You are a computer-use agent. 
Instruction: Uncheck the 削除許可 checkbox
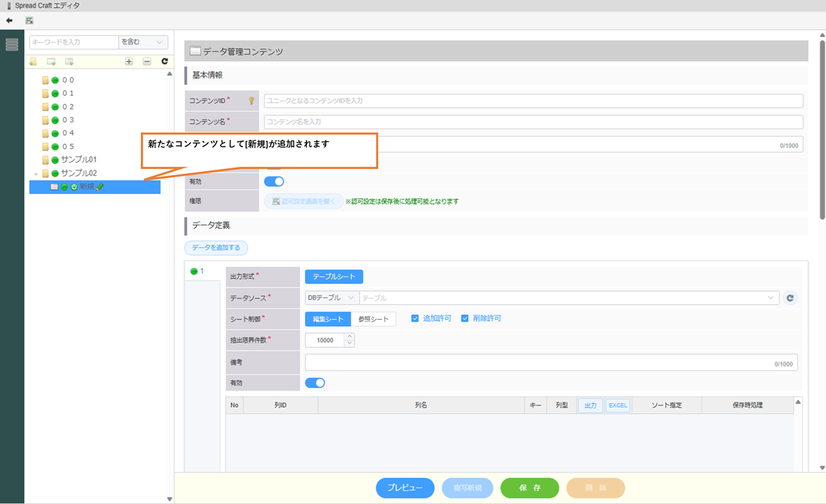(465, 319)
